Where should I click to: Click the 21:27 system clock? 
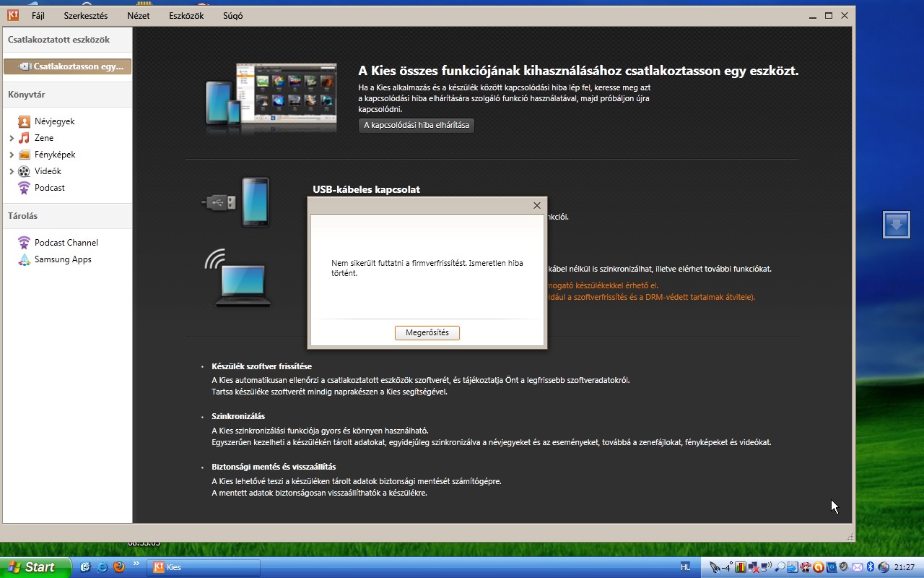[905, 567]
